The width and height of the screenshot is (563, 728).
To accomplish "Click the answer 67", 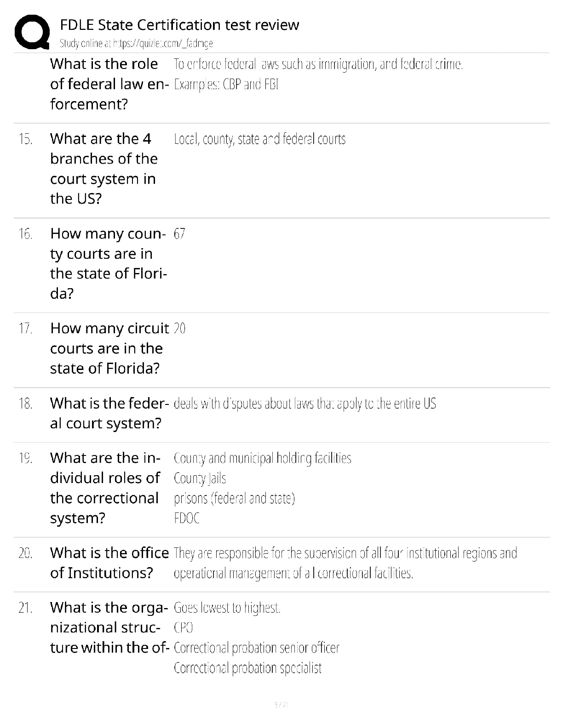I will [179, 234].
